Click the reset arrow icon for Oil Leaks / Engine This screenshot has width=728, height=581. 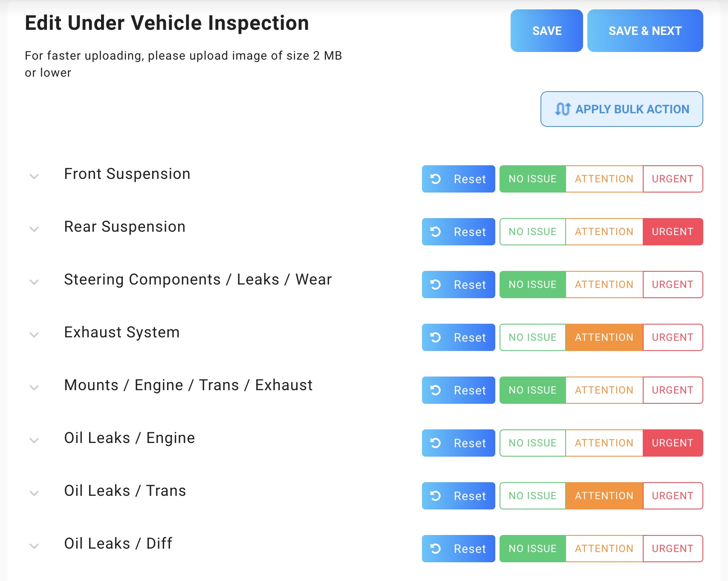click(436, 443)
